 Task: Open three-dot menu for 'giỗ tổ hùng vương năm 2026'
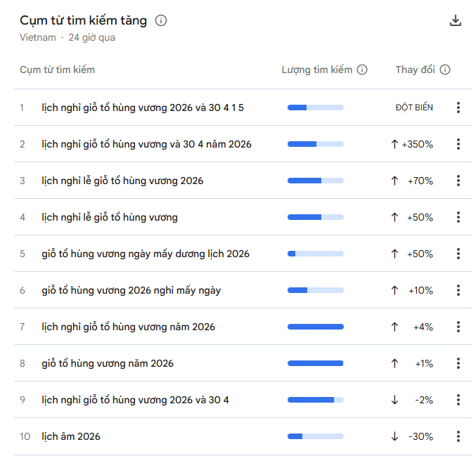click(458, 363)
